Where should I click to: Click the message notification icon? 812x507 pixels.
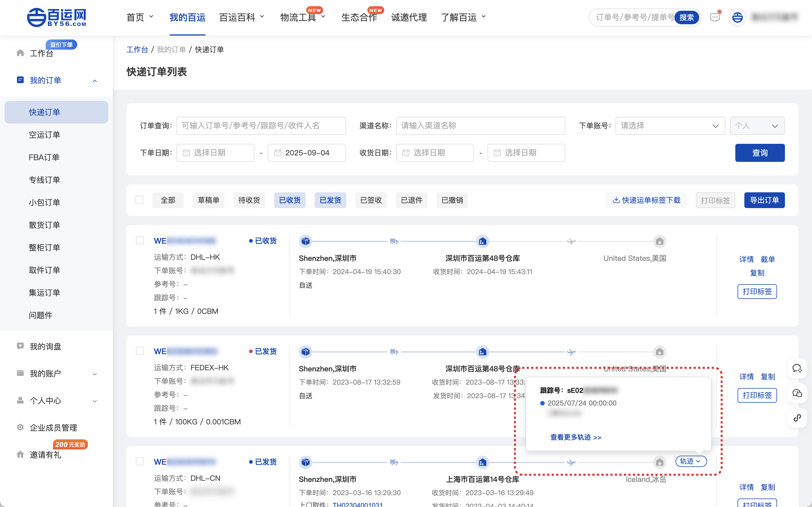point(714,17)
